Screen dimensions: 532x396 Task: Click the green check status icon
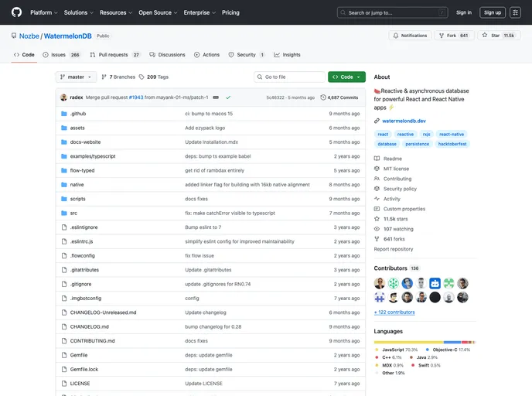click(x=228, y=97)
